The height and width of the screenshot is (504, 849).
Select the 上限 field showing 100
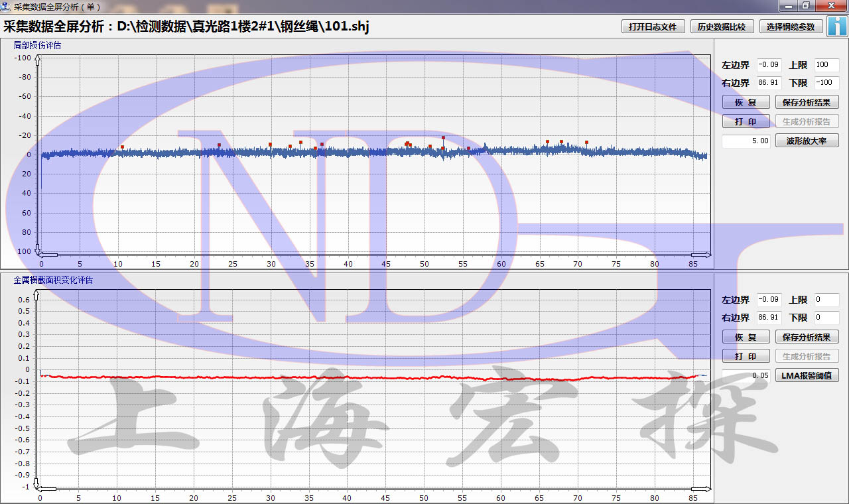pyautogui.click(x=826, y=65)
